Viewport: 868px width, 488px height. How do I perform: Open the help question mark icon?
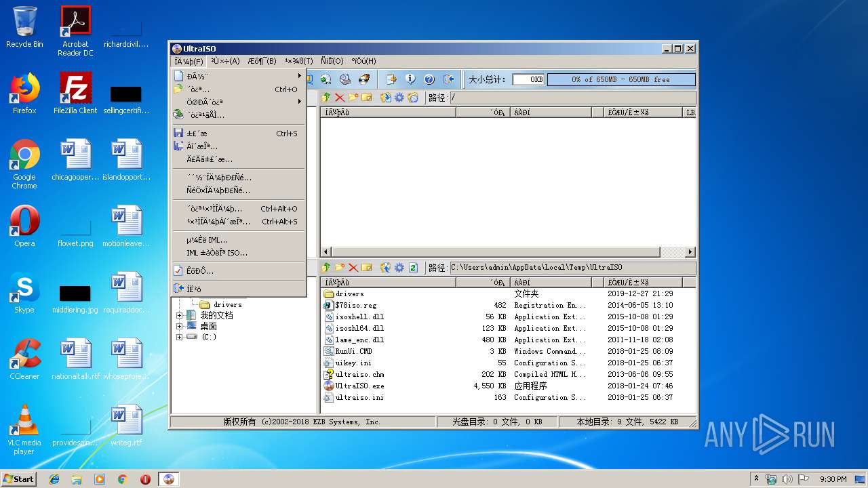(429, 79)
